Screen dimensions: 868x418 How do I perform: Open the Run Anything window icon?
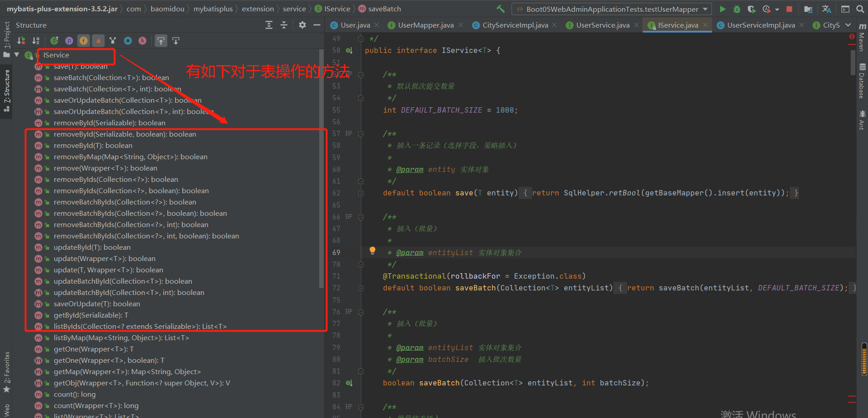click(x=845, y=9)
